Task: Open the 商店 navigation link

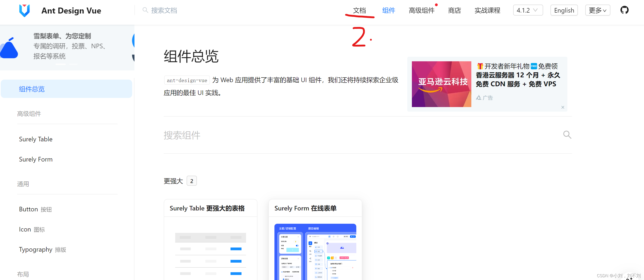Action: (x=454, y=10)
